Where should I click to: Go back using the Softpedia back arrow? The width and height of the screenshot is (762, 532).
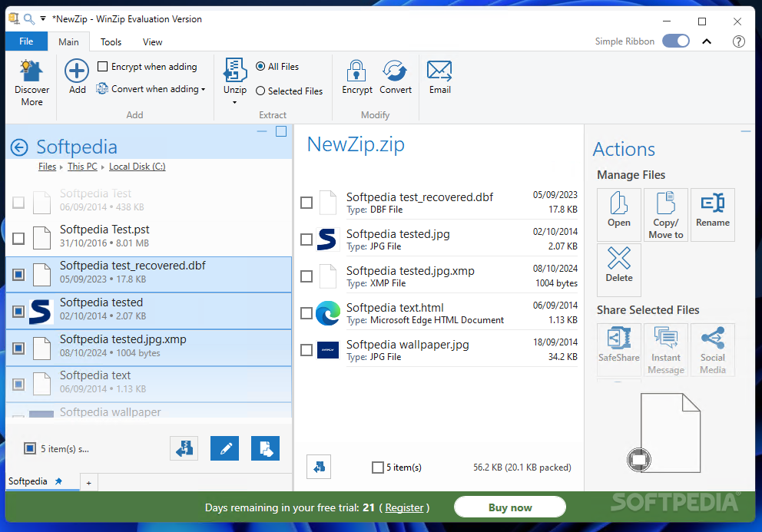coord(19,147)
